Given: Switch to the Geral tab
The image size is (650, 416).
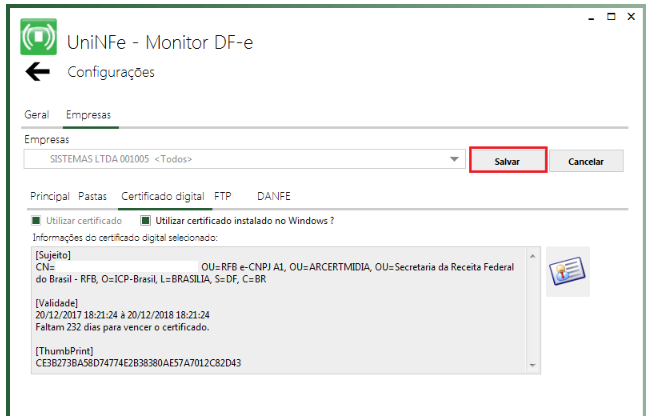Looking at the screenshot, I should [36, 115].
